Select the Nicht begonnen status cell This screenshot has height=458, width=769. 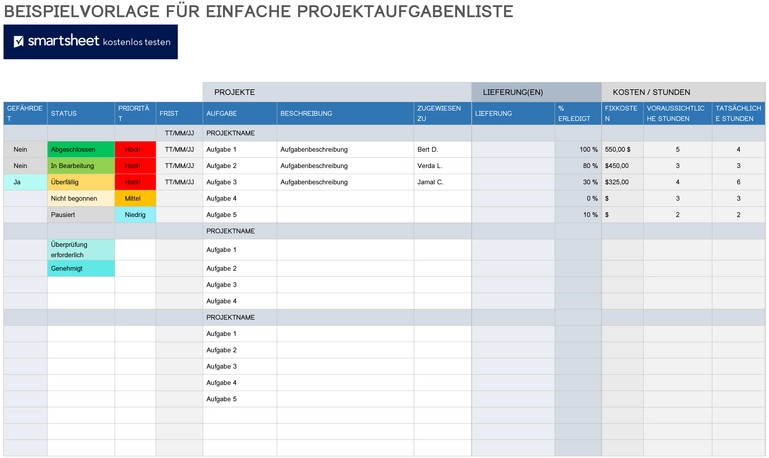click(x=81, y=199)
